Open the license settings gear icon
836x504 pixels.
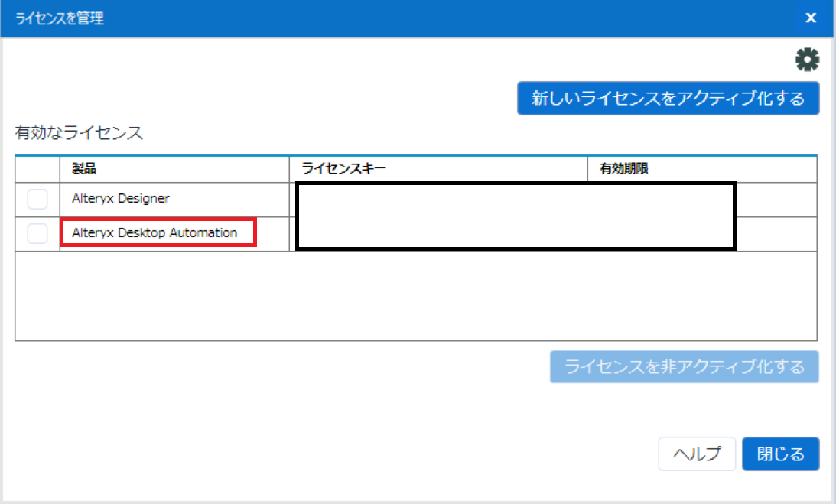(807, 60)
